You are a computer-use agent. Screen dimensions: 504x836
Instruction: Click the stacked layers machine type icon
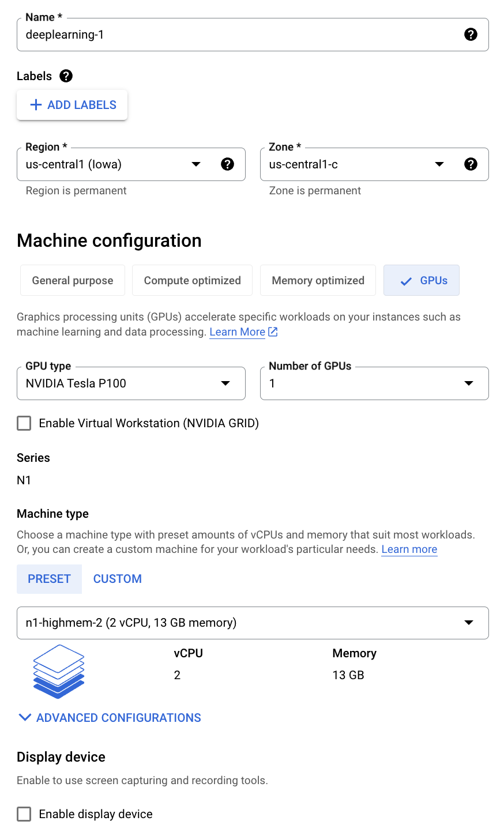point(59,672)
